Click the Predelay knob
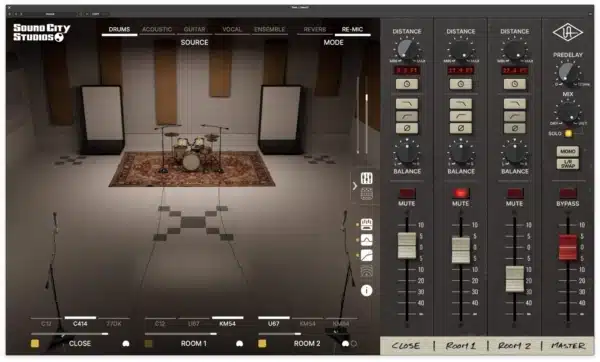 [568, 73]
